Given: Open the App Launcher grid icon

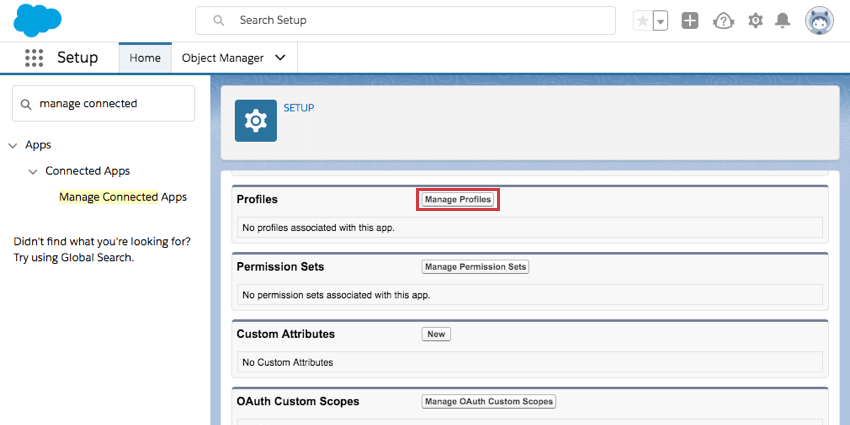Looking at the screenshot, I should [x=33, y=58].
